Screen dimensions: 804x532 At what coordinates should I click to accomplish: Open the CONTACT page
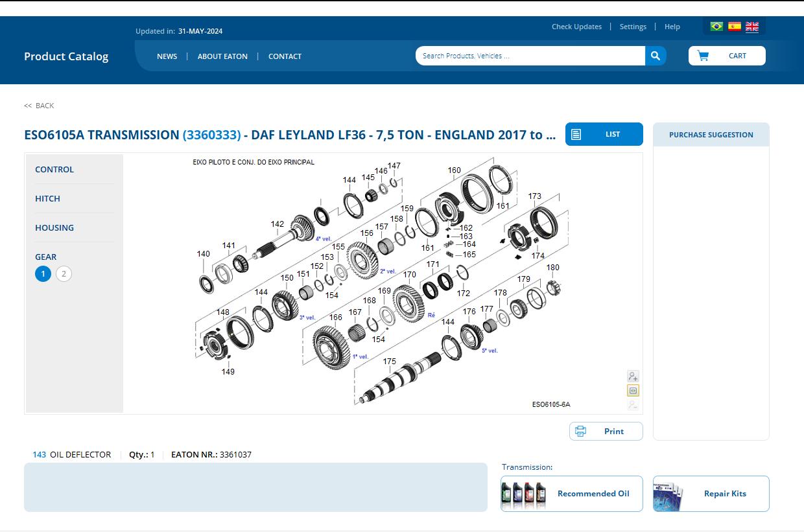tap(285, 56)
